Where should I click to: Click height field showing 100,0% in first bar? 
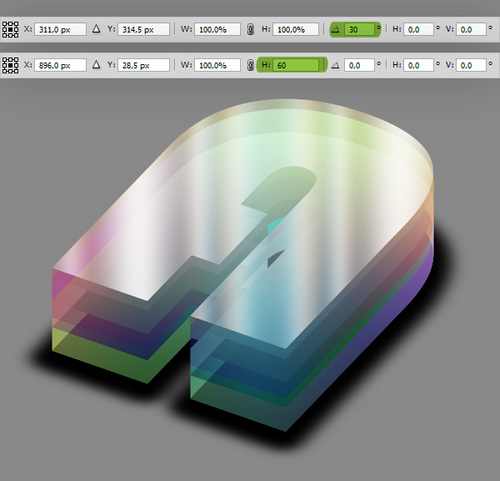[x=296, y=29]
